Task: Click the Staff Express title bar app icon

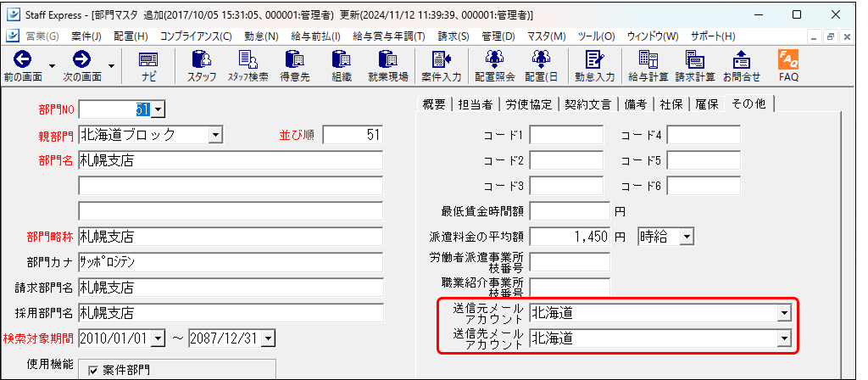Action: 14,14
